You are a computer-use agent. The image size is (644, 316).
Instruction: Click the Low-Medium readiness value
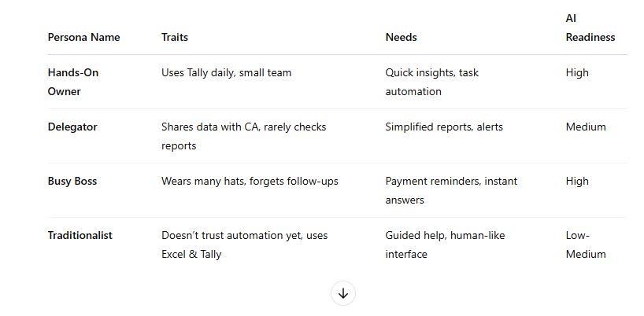pos(586,244)
